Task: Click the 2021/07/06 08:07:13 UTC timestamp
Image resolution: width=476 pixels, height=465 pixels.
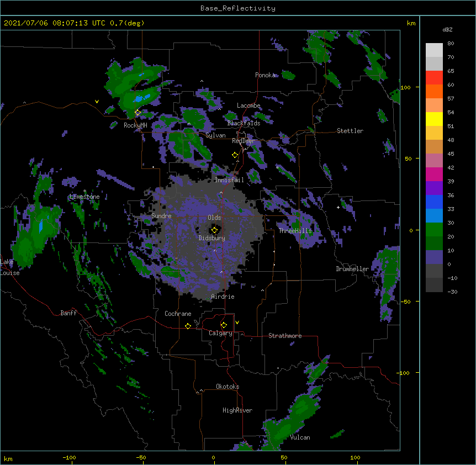Action: tap(55, 23)
